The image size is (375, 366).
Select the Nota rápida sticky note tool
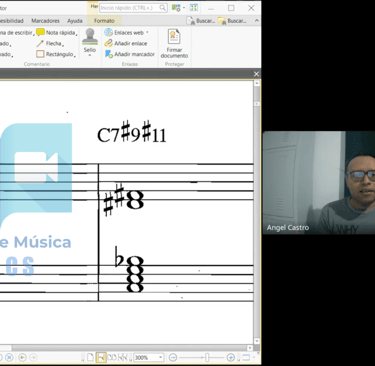pos(56,32)
